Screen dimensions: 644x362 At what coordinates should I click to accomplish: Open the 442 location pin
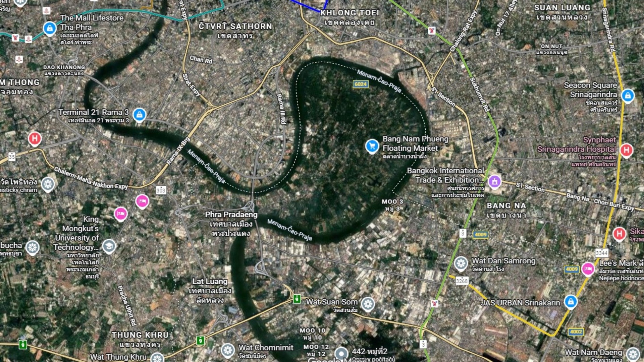pos(341,354)
